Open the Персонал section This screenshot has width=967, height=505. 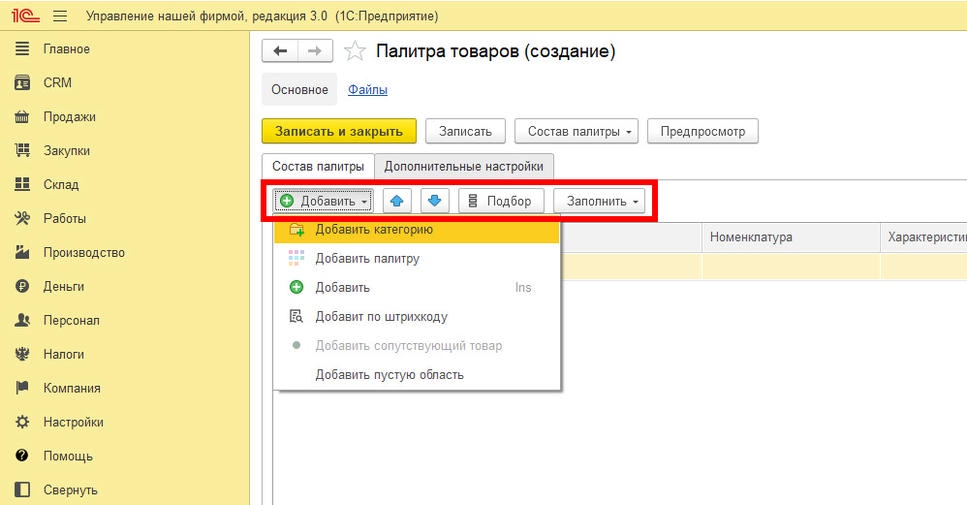[x=71, y=320]
